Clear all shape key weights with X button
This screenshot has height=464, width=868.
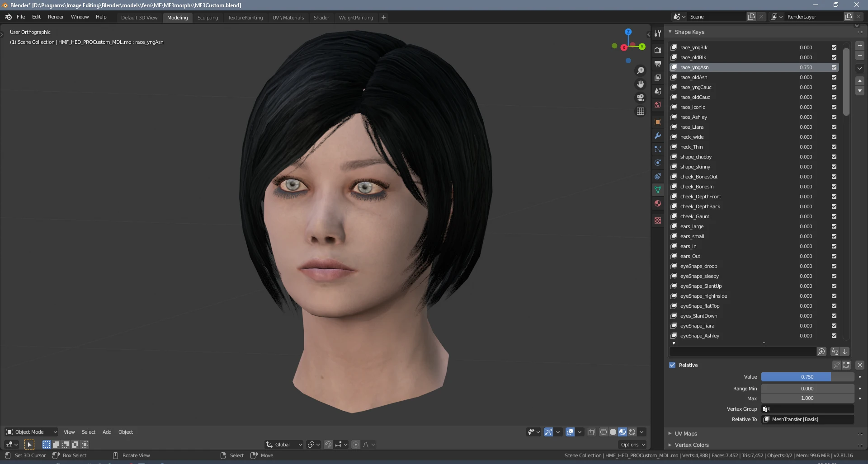[x=860, y=365]
